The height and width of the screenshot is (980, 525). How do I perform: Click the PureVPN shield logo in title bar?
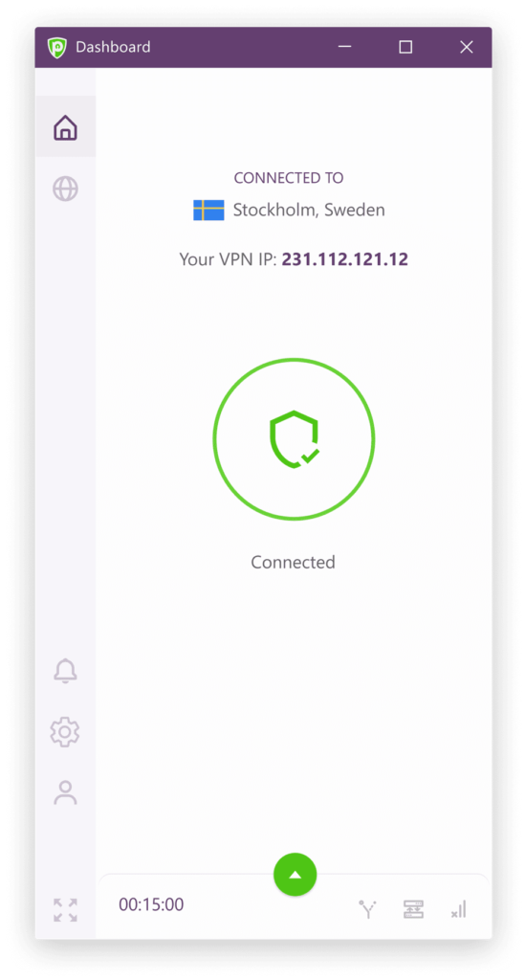click(56, 48)
